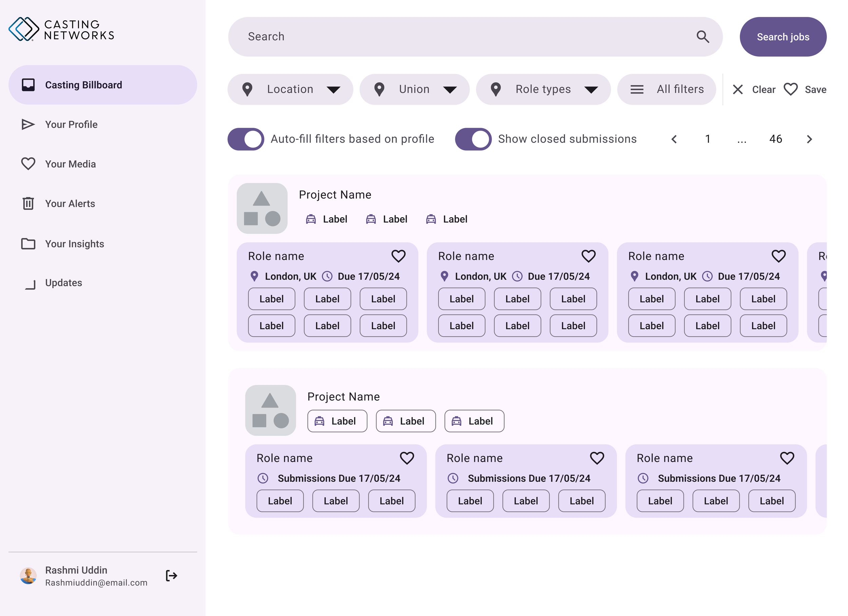Viewport: 848px width, 616px height.
Task: Click the Casting Networks logo
Action: tap(61, 29)
